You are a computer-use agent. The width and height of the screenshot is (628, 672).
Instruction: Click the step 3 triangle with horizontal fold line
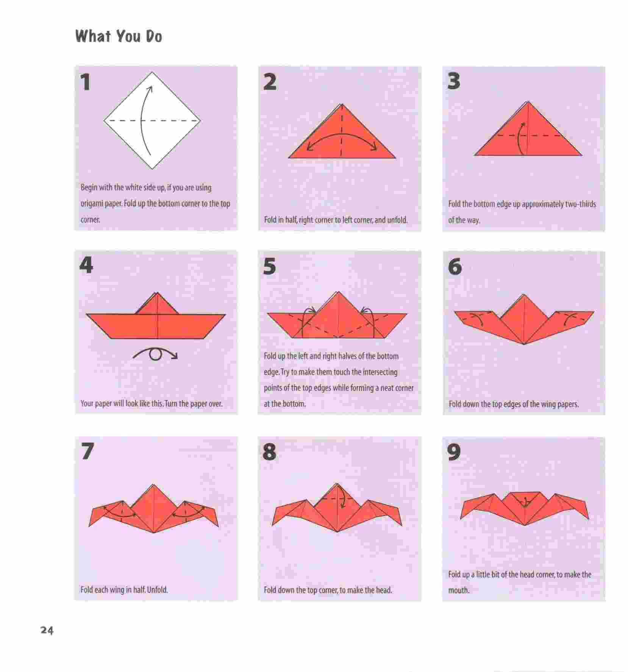click(x=528, y=128)
